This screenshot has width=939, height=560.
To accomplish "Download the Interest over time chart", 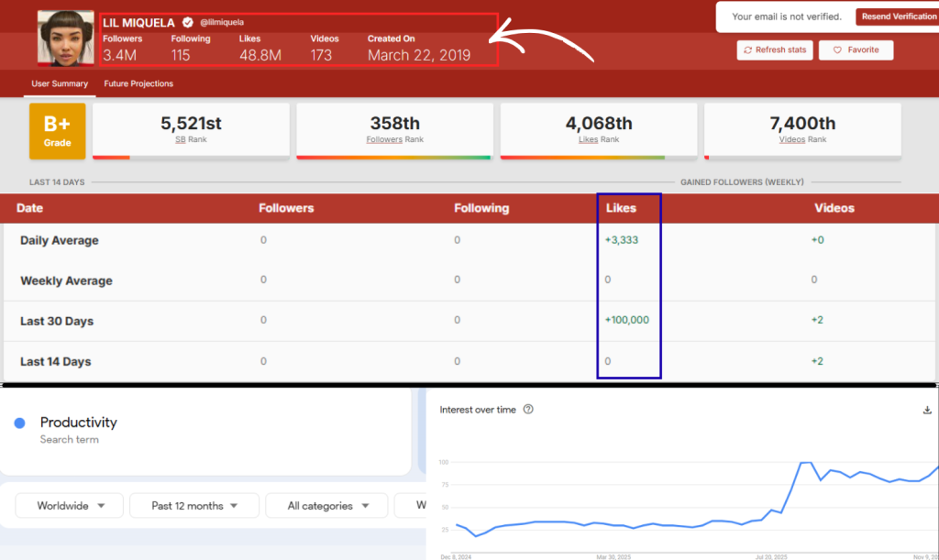I will click(x=927, y=410).
